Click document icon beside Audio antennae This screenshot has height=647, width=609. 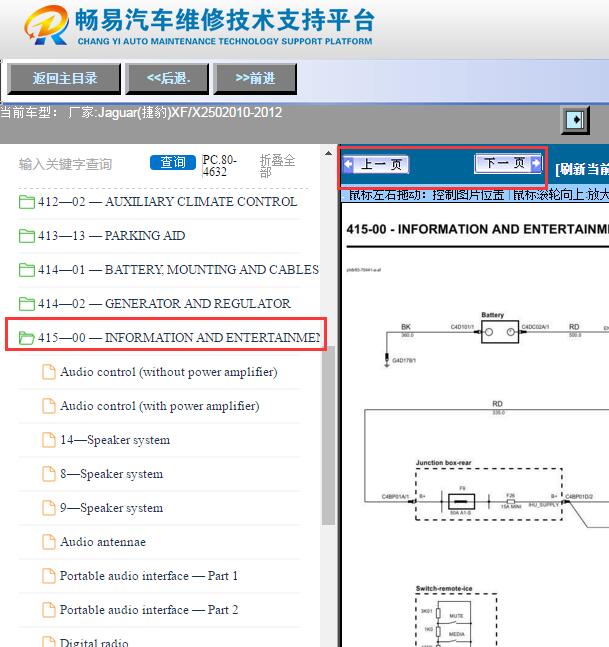(49, 542)
